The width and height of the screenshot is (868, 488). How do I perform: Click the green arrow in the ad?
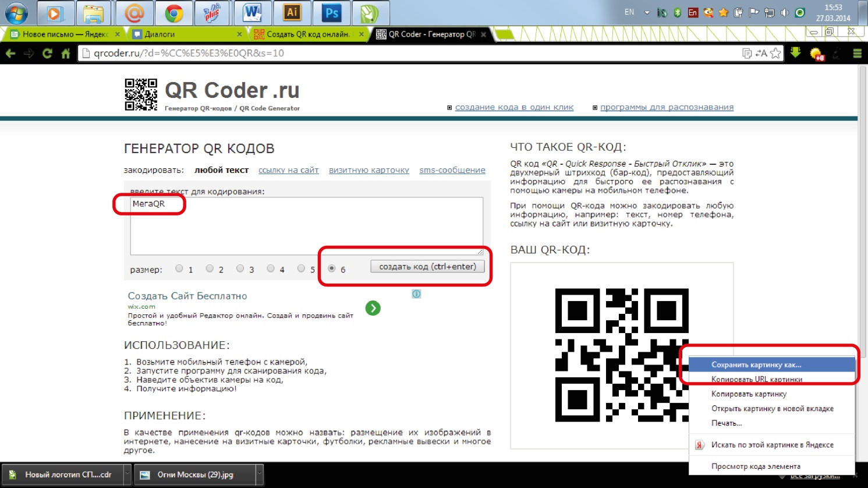[x=373, y=308]
